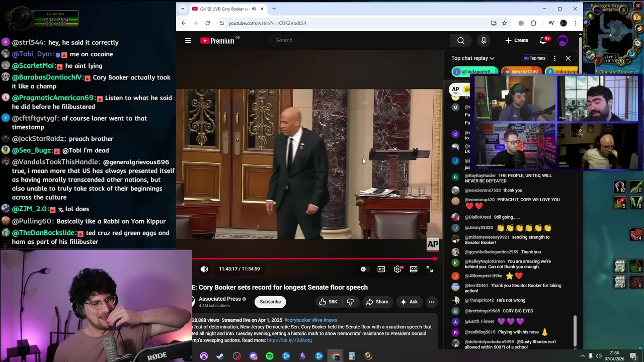
Task: Bookmark this page with the star
Action: (x=504, y=23)
